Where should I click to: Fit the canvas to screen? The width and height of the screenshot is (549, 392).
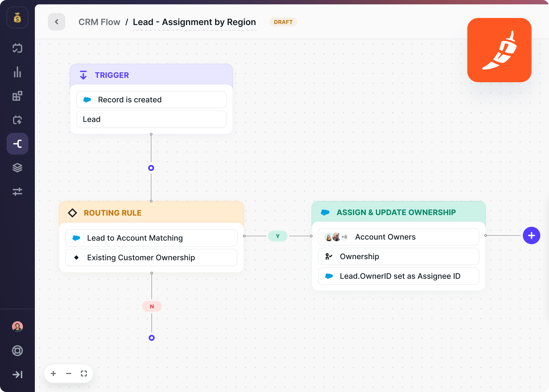coord(84,373)
